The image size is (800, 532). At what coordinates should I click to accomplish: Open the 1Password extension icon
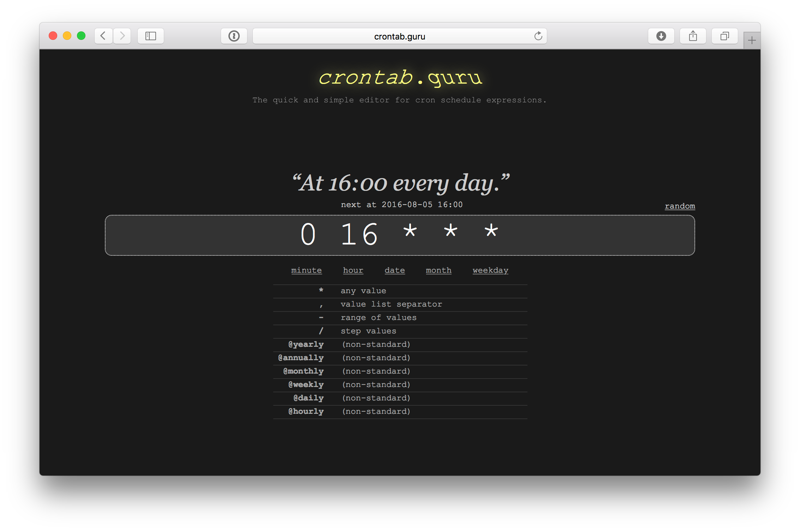pyautogui.click(x=234, y=36)
